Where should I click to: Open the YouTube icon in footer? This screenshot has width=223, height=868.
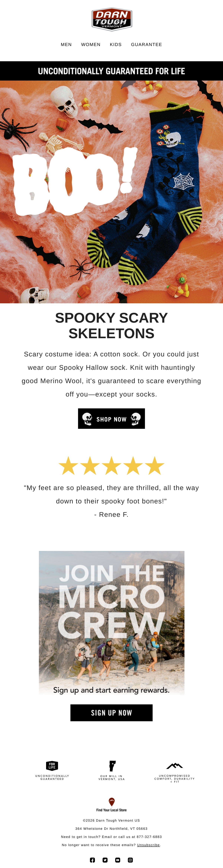click(118, 860)
